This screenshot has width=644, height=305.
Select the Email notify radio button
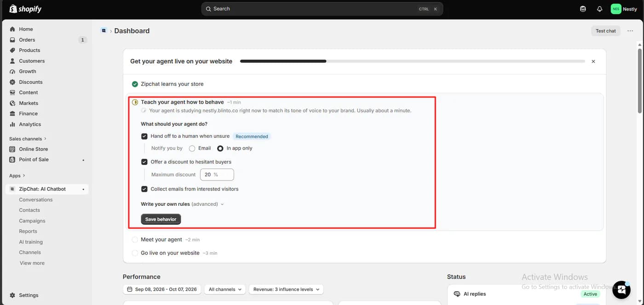pyautogui.click(x=192, y=148)
